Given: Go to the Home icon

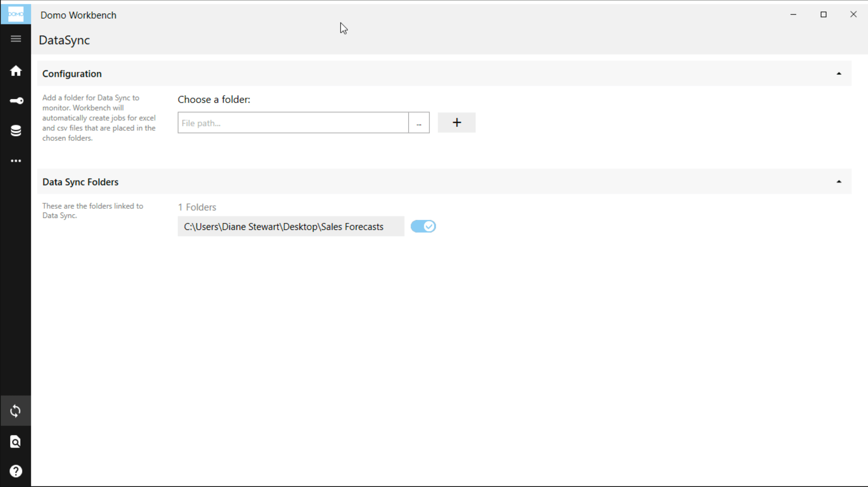Looking at the screenshot, I should (15, 71).
